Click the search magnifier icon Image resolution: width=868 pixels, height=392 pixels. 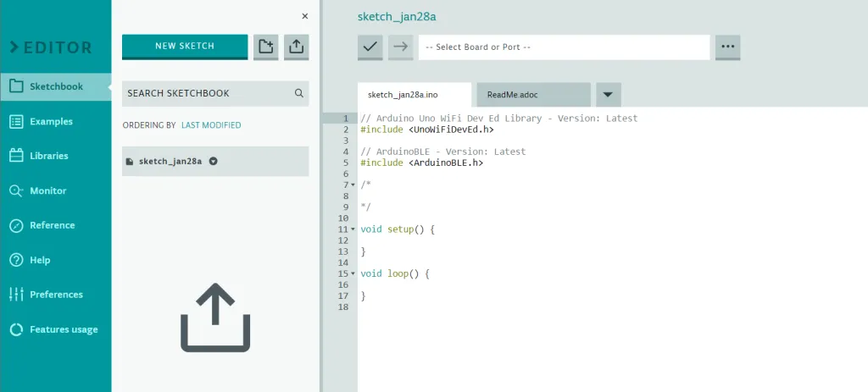coord(299,93)
